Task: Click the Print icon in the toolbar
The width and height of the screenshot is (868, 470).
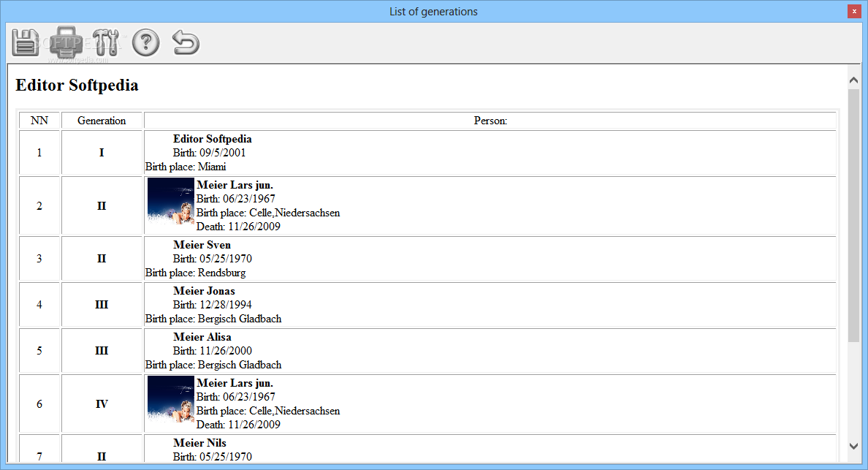Action: click(x=66, y=42)
